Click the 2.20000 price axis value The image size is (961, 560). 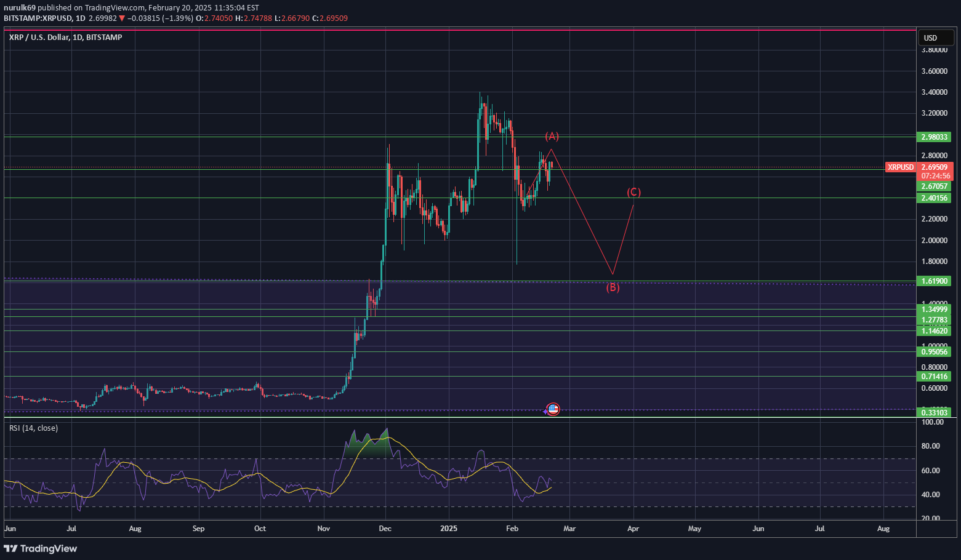click(x=935, y=219)
